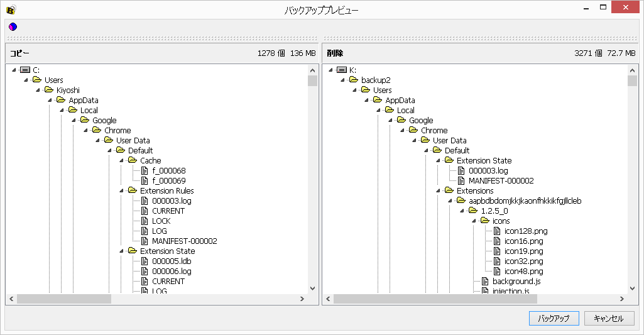Click the backup2 folder icon
This screenshot has width=644, height=335.
point(354,80)
